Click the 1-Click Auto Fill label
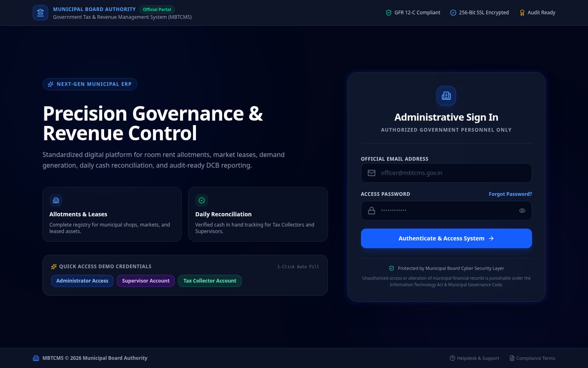This screenshot has width=588, height=368. point(298,267)
